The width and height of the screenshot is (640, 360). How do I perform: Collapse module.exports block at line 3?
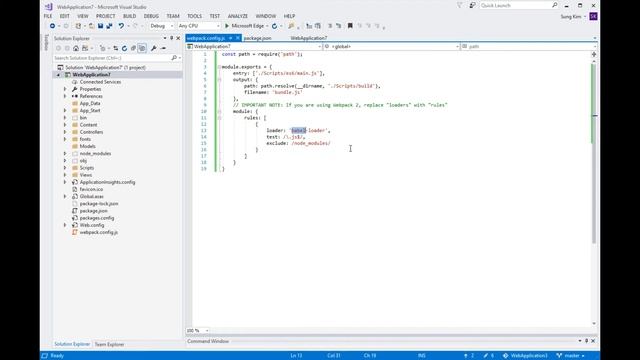[219, 67]
